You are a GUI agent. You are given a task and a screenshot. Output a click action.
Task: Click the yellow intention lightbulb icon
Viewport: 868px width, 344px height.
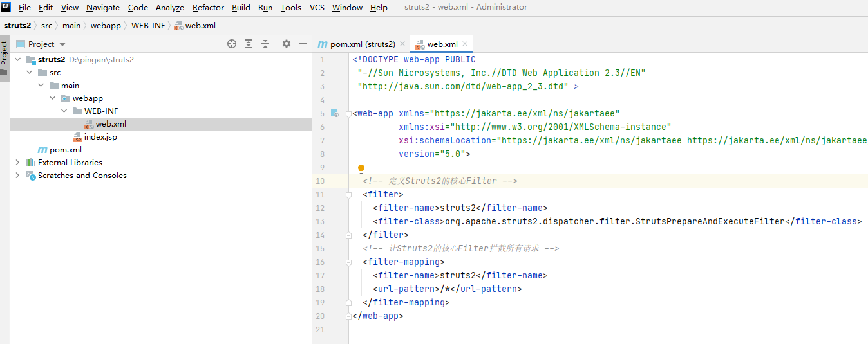pos(361,168)
